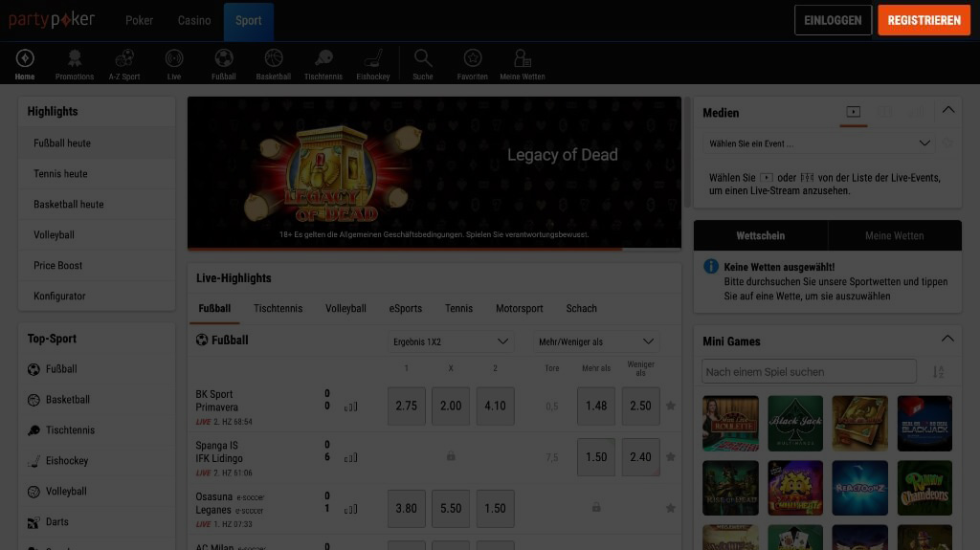Collapse the Mini Games panel

[947, 339]
